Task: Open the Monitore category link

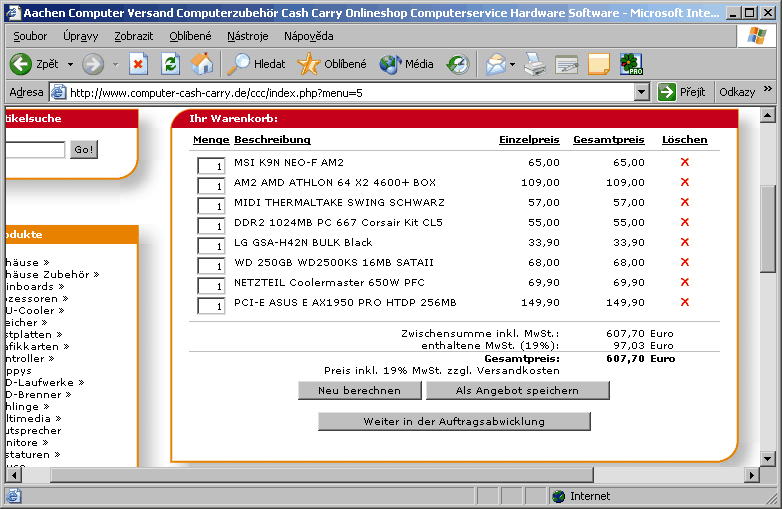Action: [27, 442]
